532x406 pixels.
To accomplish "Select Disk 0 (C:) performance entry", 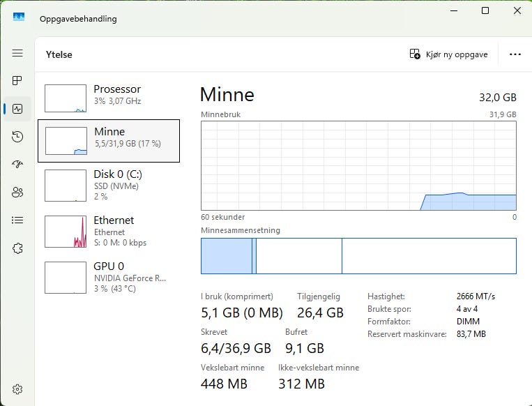I will pos(109,186).
